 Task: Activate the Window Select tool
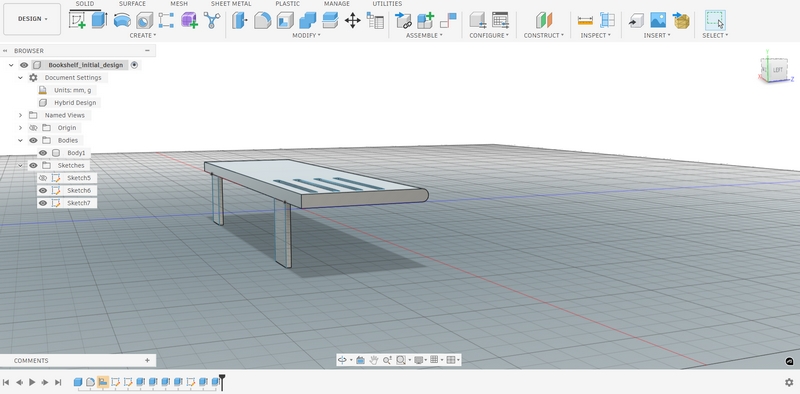[x=715, y=20]
